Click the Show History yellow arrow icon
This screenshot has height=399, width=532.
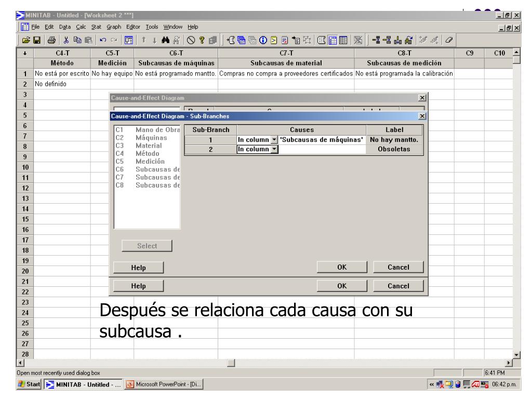point(274,41)
